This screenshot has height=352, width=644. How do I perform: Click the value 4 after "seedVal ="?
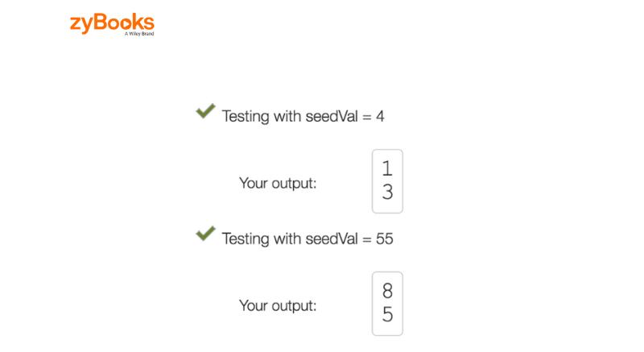point(380,116)
